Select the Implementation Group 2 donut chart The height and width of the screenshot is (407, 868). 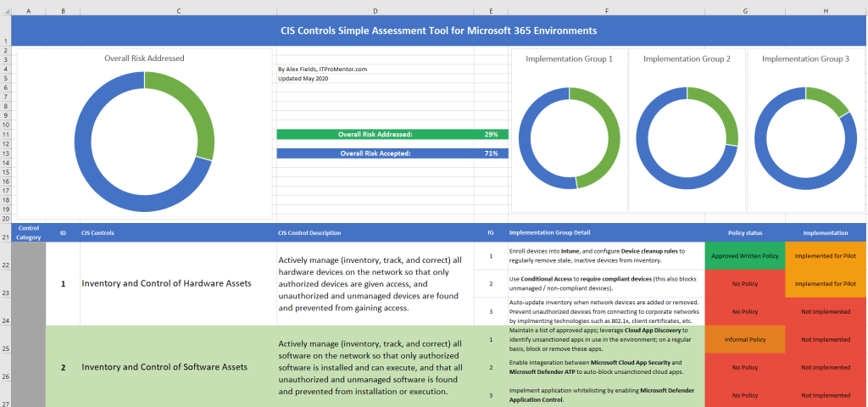pyautogui.click(x=687, y=130)
